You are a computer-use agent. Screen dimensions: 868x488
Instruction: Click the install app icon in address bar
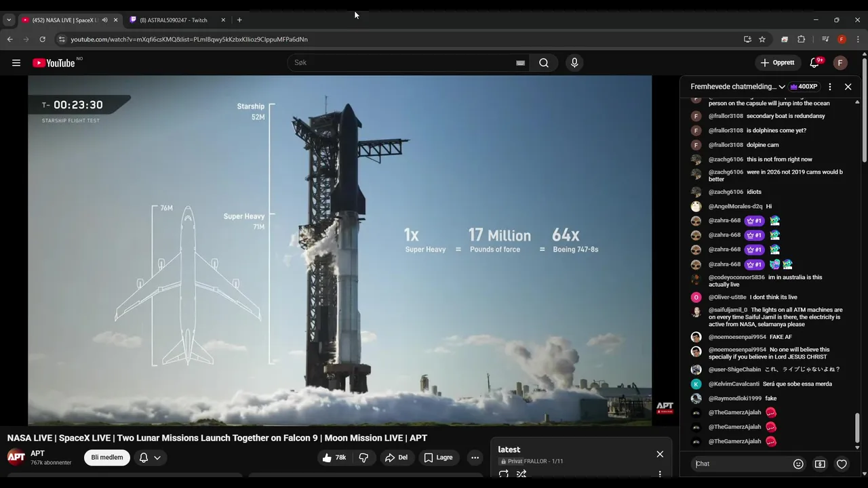point(747,39)
